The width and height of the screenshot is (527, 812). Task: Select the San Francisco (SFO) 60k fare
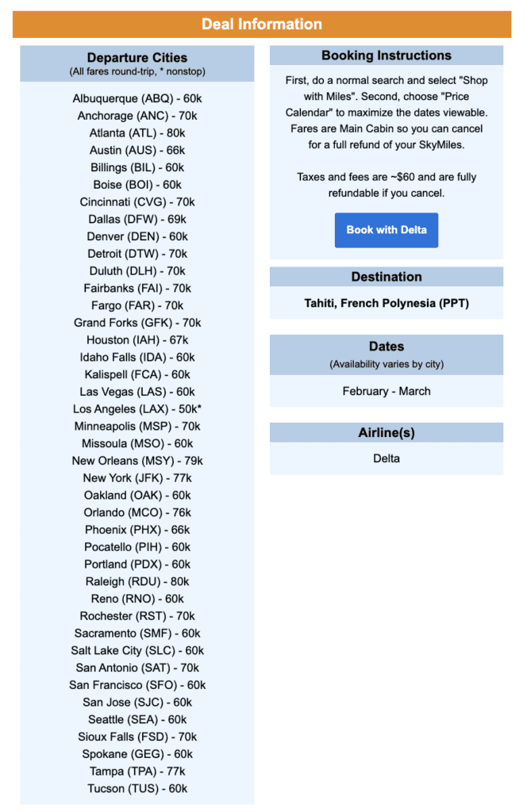coord(137,684)
